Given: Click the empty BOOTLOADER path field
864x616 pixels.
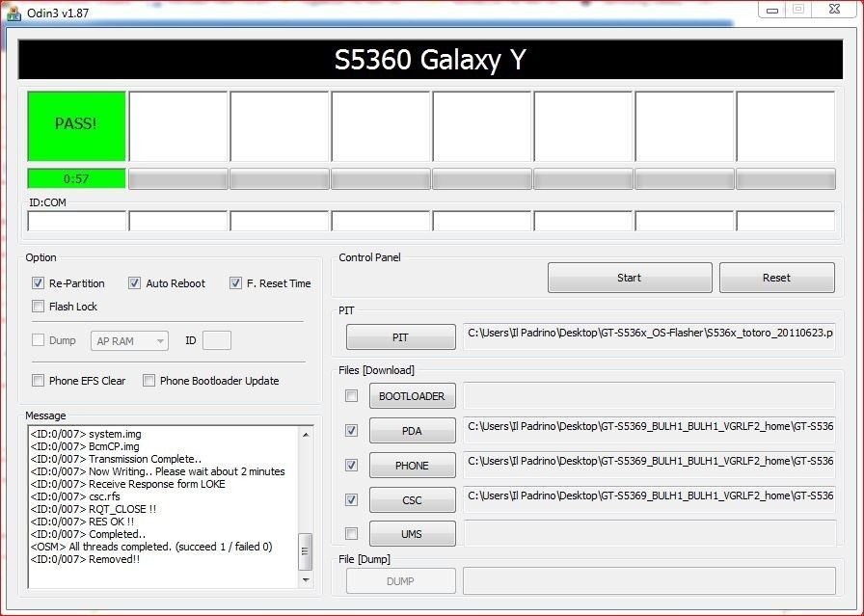Looking at the screenshot, I should [649, 395].
